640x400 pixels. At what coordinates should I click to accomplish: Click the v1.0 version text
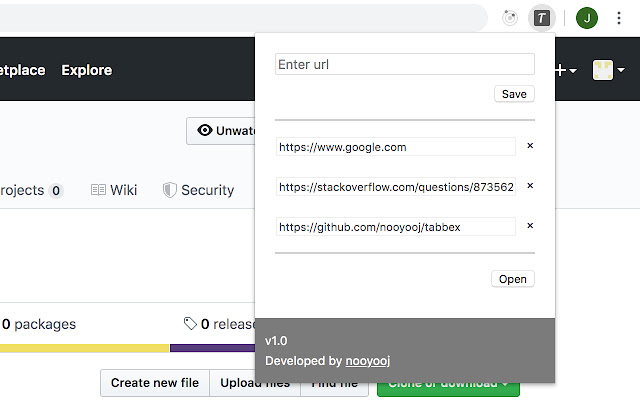pyautogui.click(x=276, y=341)
